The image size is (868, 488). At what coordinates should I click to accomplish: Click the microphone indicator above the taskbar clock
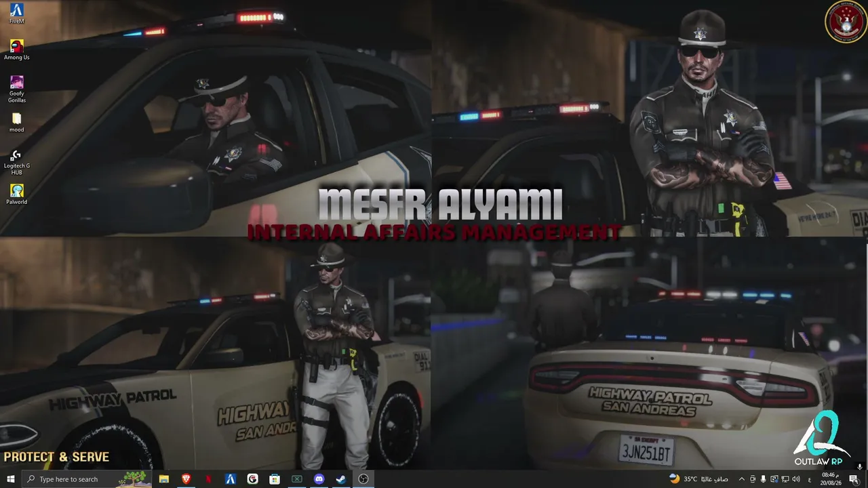860,466
